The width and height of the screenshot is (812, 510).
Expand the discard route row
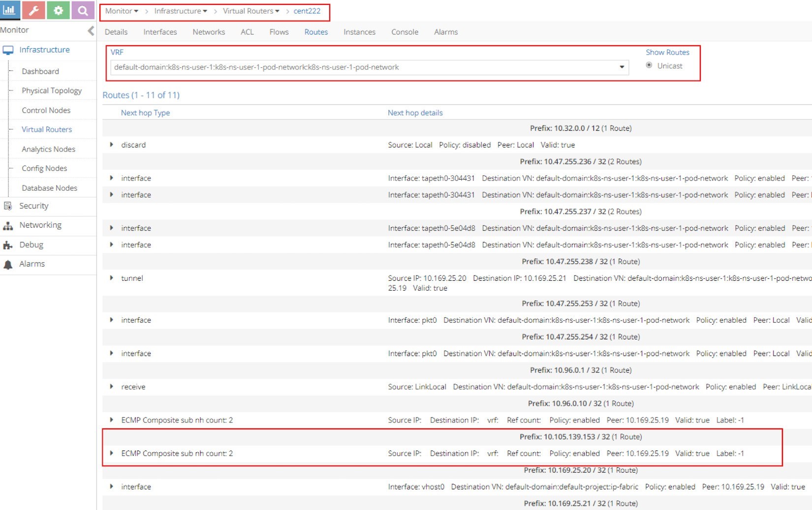[x=111, y=145]
